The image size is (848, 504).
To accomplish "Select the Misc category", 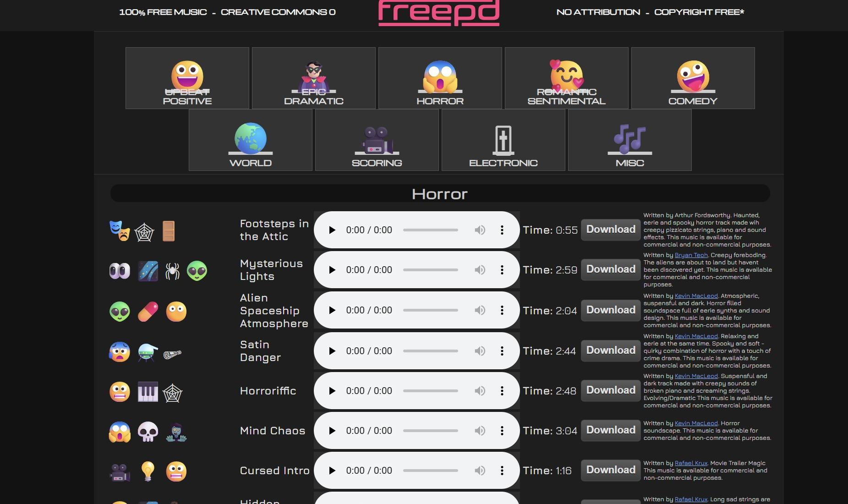I will tap(629, 140).
